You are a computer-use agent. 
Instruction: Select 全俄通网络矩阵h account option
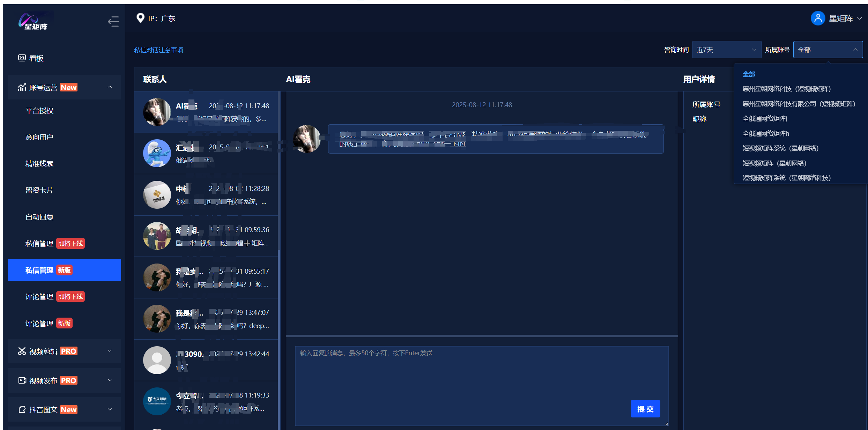point(765,133)
